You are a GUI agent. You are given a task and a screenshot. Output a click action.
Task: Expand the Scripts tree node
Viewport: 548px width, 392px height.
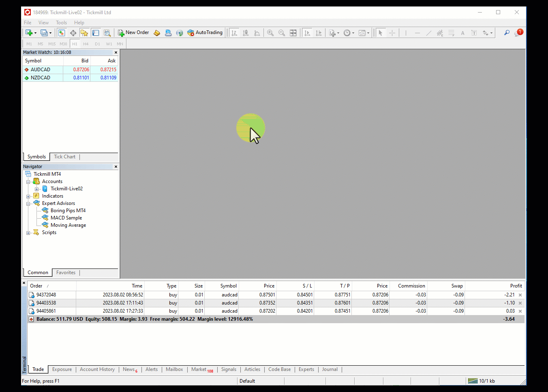(28, 233)
